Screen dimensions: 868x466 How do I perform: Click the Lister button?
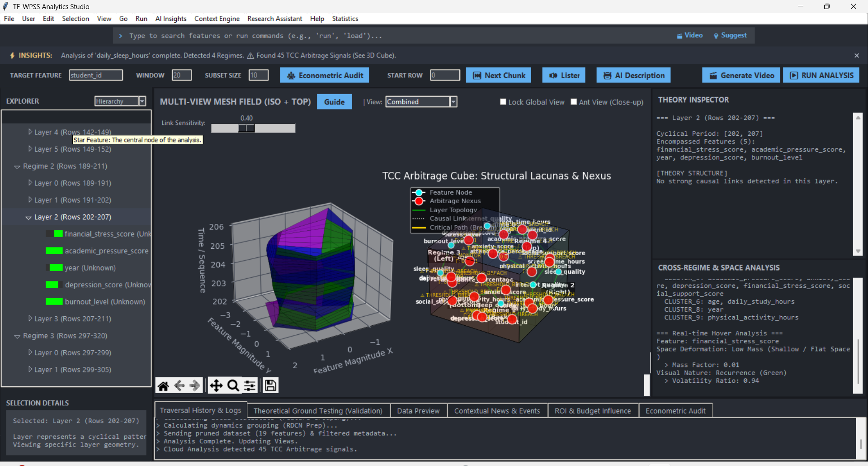click(x=564, y=76)
